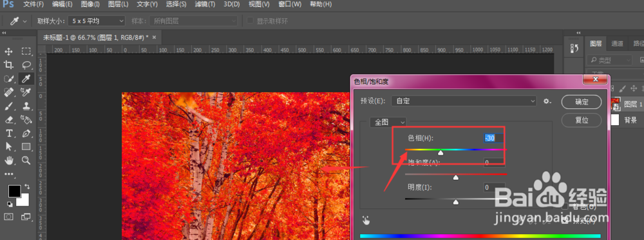Open the 窗口(W) menu
The height and width of the screenshot is (240, 644).
[x=290, y=5]
